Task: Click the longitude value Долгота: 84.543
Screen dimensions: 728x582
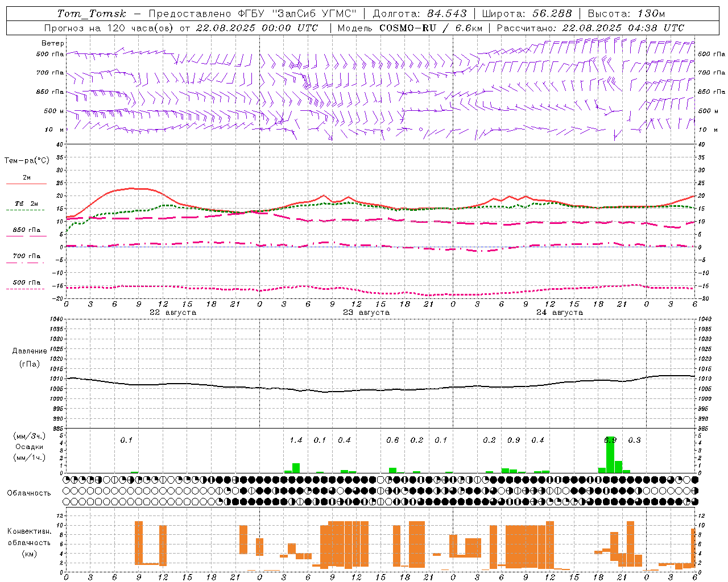Action: pyautogui.click(x=420, y=14)
